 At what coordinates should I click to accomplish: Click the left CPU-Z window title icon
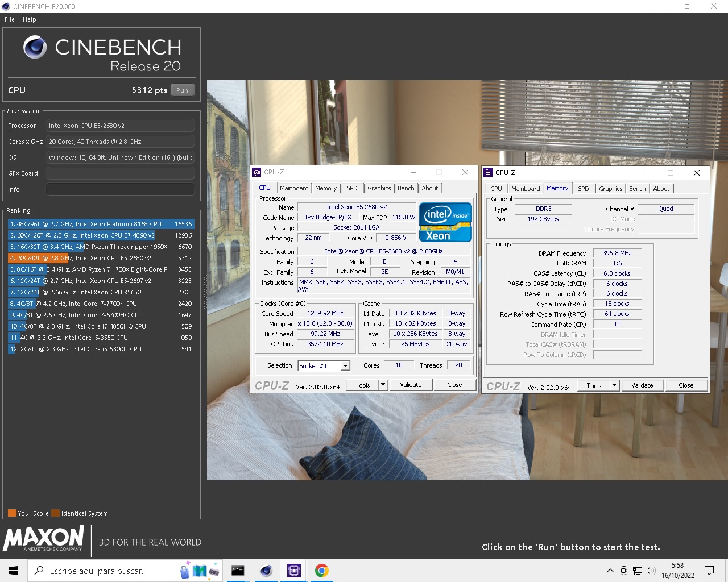[257, 172]
